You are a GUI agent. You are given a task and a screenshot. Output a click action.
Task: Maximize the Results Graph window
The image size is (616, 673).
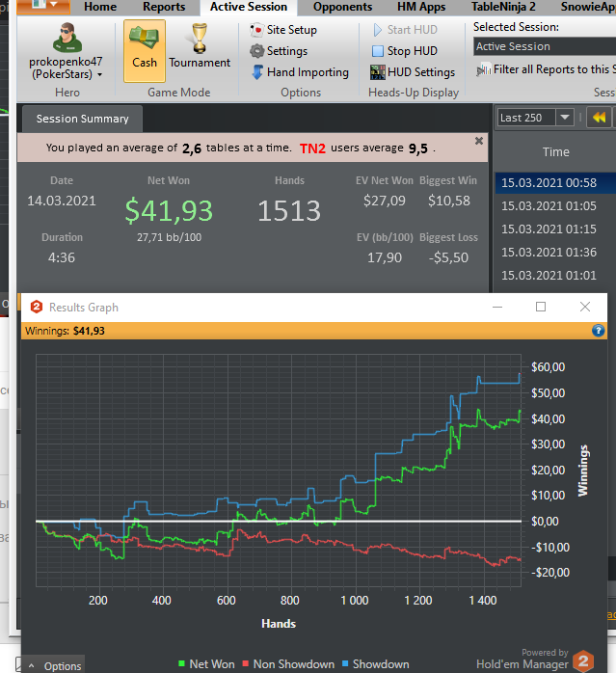(x=541, y=307)
